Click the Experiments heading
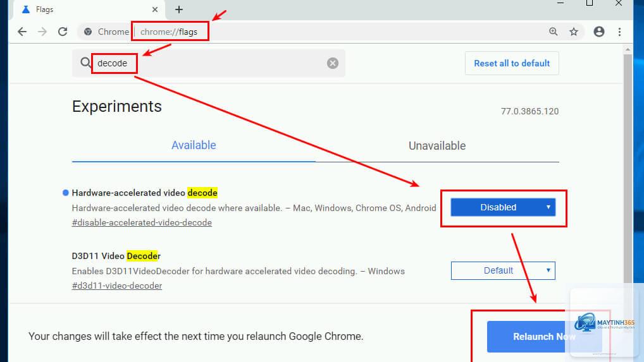Image resolution: width=644 pixels, height=362 pixels. coord(116,107)
